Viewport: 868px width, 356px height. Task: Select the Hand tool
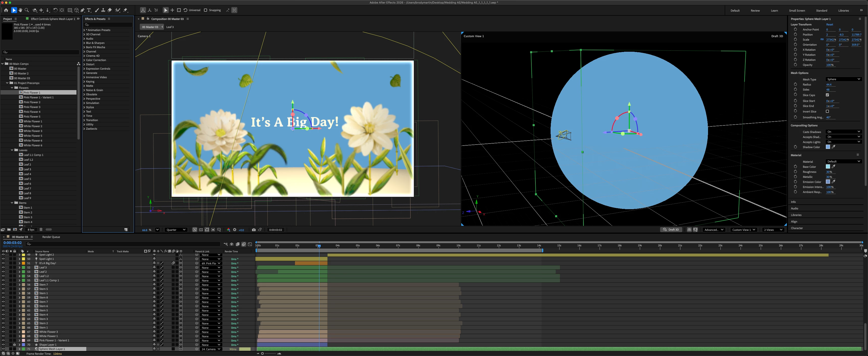[x=20, y=10]
